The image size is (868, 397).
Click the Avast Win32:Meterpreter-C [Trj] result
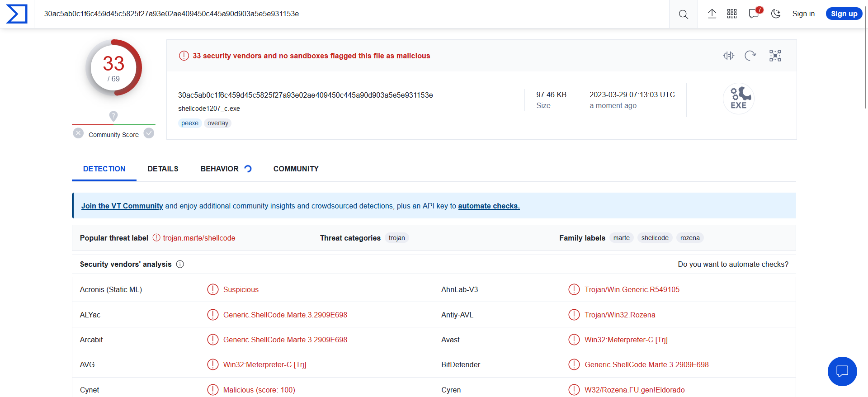(x=626, y=340)
